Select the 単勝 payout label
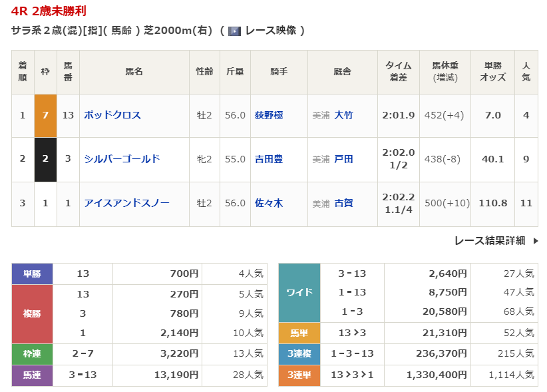Screen dimensions: 547x392 (32, 274)
